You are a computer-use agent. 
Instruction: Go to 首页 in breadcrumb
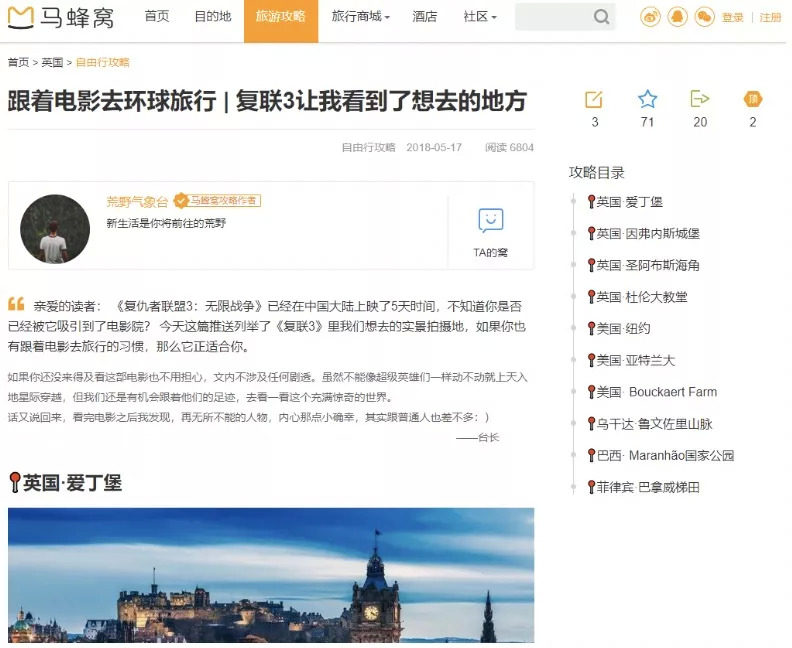click(x=18, y=62)
